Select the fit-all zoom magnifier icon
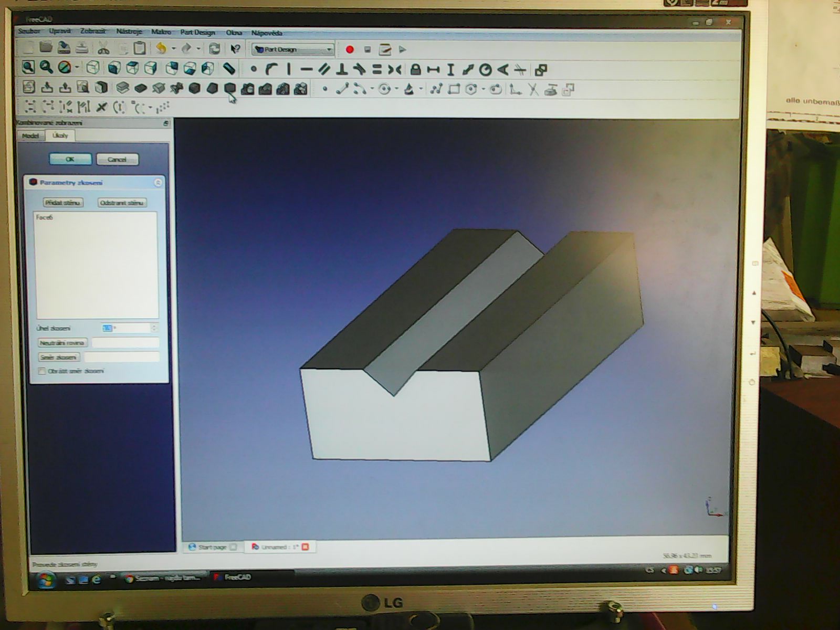Image resolution: width=840 pixels, height=630 pixels. pos(28,67)
